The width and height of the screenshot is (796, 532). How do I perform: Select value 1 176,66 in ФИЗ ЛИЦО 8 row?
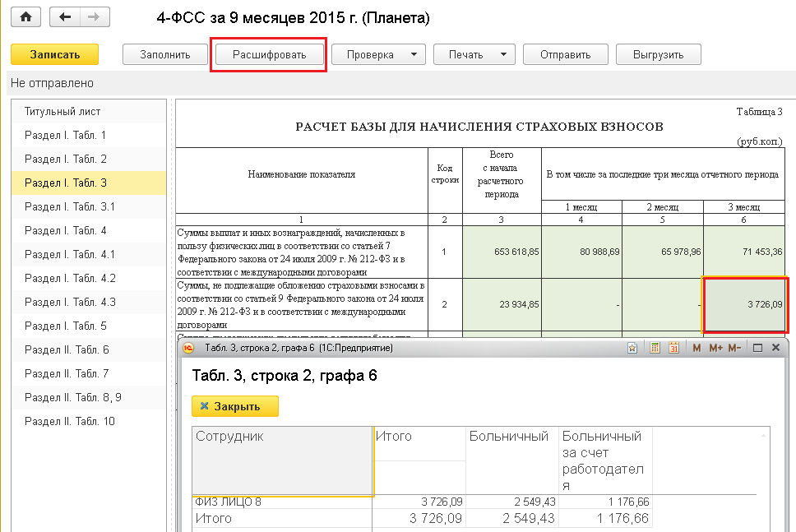point(605,502)
